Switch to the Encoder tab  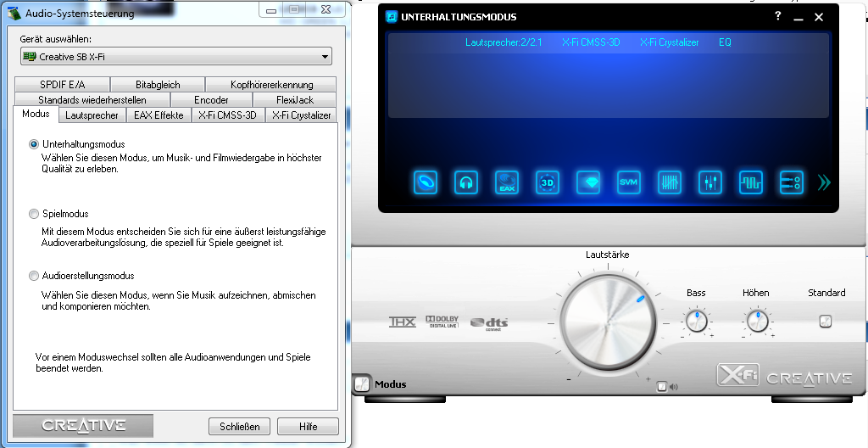tap(211, 100)
